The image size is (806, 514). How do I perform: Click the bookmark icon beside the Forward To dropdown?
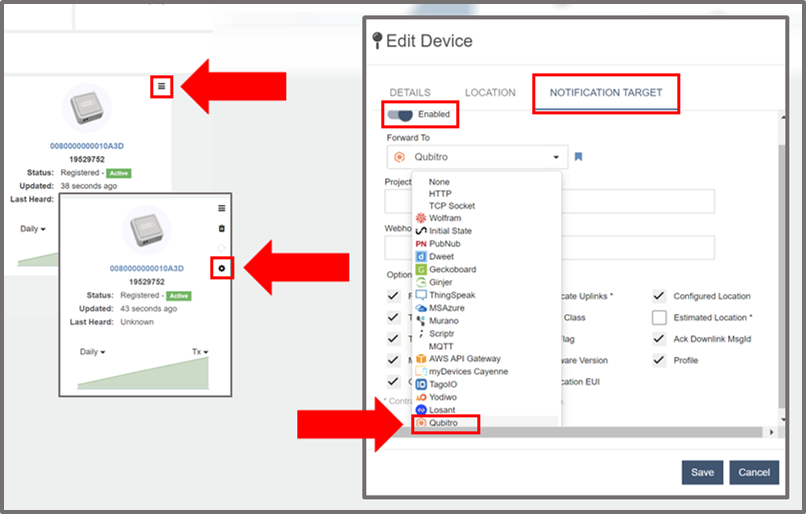coord(578,157)
